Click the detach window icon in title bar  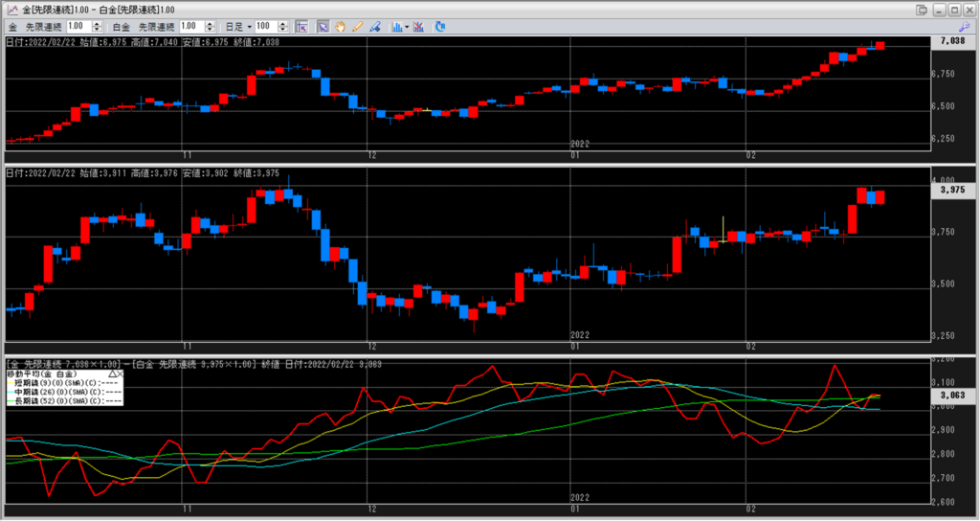point(922,10)
